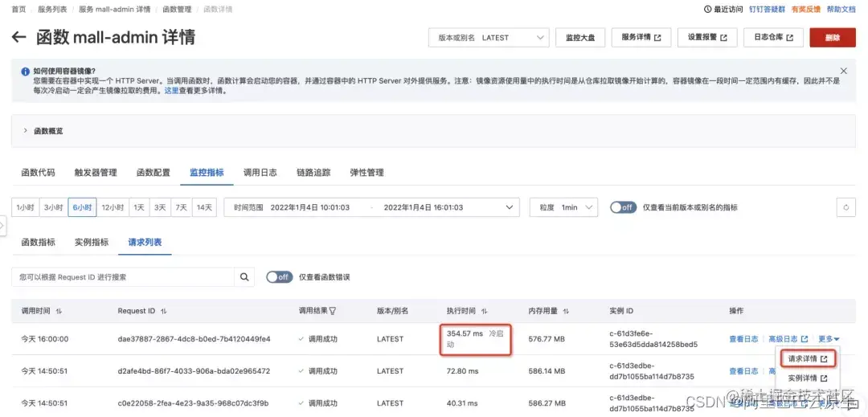Open the 版本或别名 LATEST dropdown

pos(489,38)
